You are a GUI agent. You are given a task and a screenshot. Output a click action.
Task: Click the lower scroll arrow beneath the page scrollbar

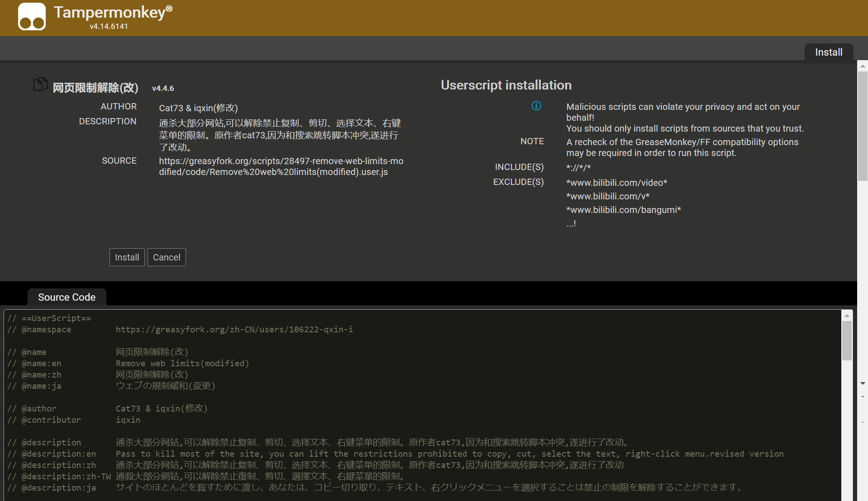tap(863, 396)
